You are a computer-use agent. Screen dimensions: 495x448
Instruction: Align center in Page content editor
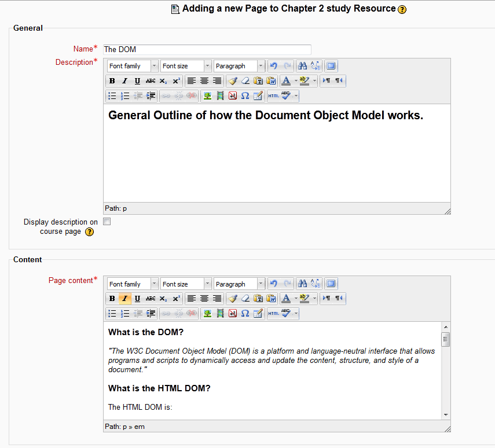pyautogui.click(x=204, y=298)
